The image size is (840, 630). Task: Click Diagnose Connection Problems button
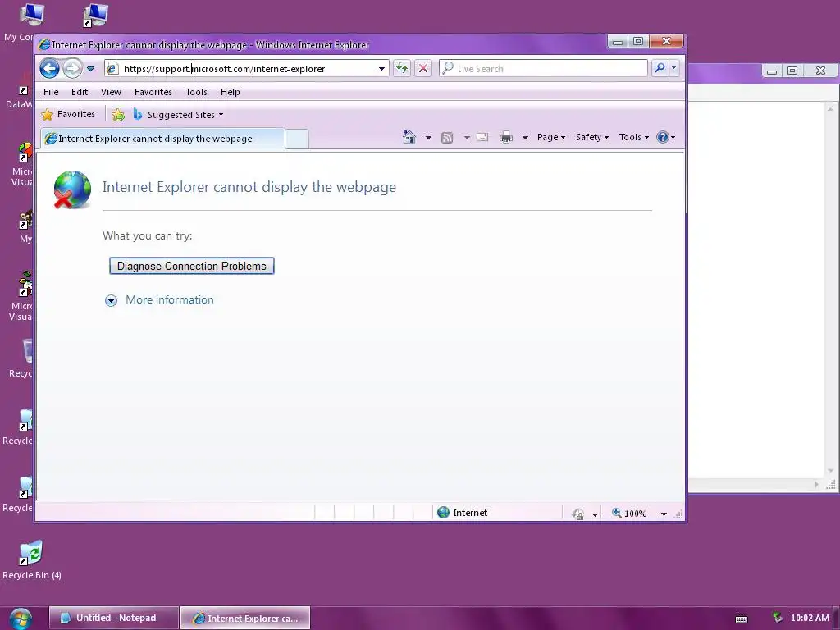(192, 267)
